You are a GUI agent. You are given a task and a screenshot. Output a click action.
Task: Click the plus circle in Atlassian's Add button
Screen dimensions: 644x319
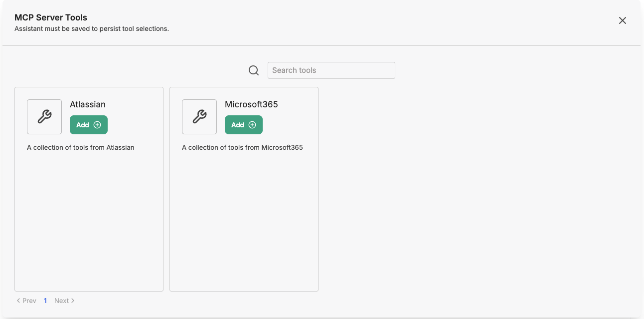pyautogui.click(x=97, y=125)
